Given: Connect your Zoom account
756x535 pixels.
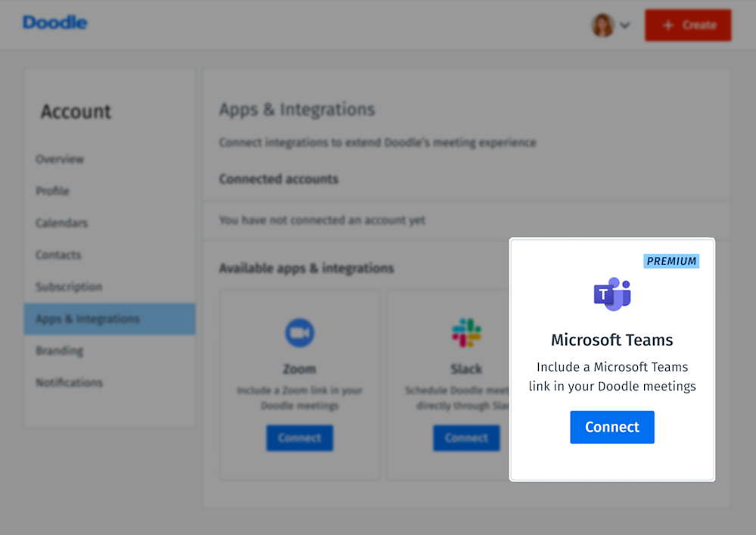Looking at the screenshot, I should coord(299,437).
